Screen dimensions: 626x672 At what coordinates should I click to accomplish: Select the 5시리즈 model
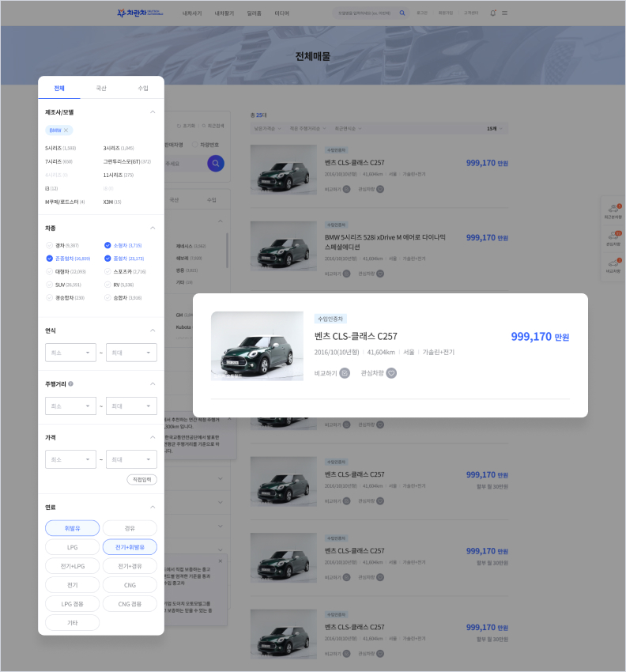(x=60, y=149)
